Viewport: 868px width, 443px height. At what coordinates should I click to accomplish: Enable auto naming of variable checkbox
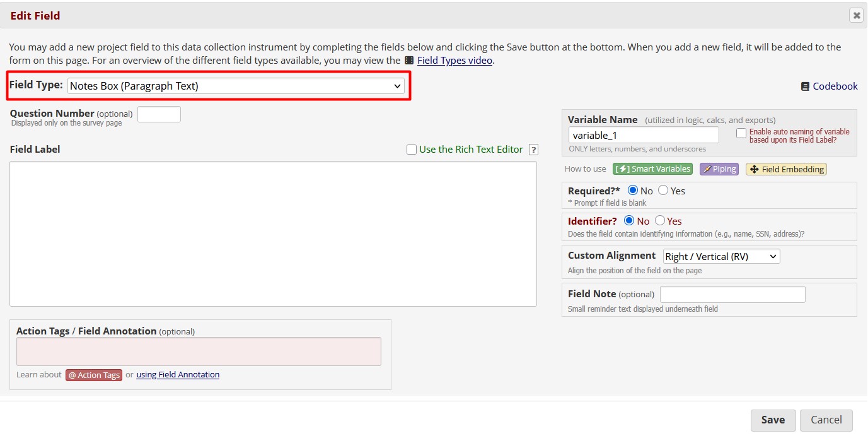[x=741, y=133]
